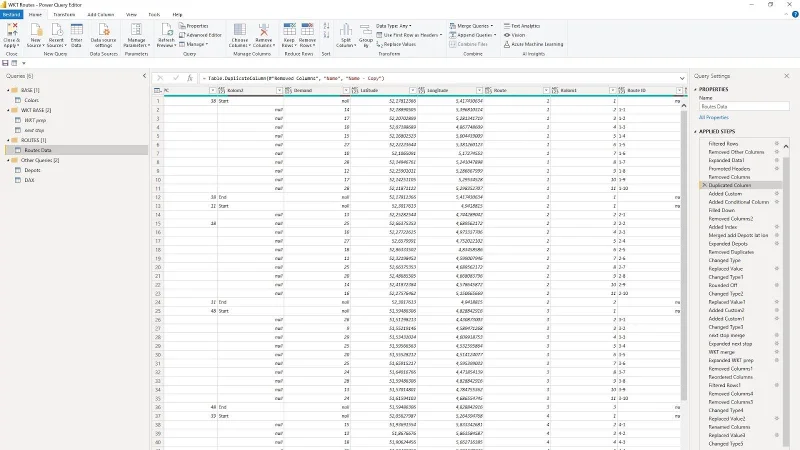800x450 pixels.
Task: Open Use First Row as Headers dropdown
Action: [409, 35]
